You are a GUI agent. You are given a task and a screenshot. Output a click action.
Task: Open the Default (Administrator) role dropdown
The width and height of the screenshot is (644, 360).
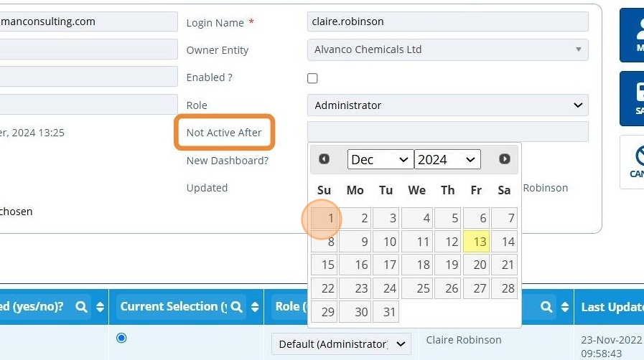(x=342, y=344)
